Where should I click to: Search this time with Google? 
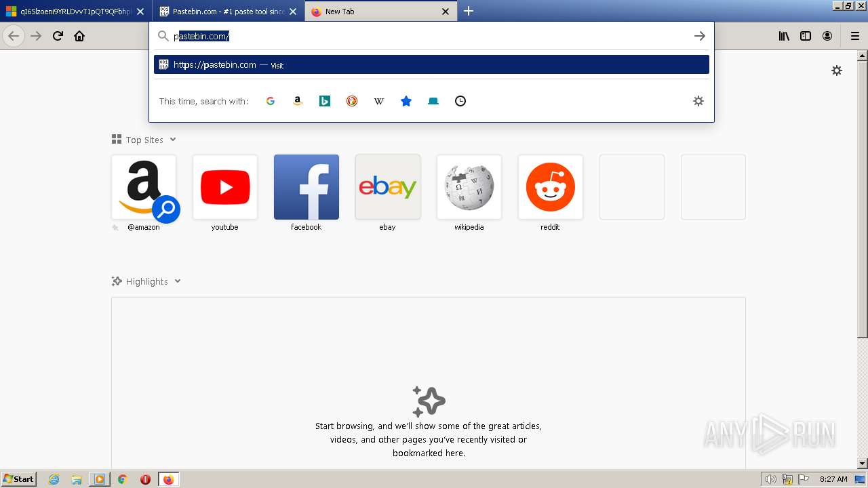click(271, 101)
